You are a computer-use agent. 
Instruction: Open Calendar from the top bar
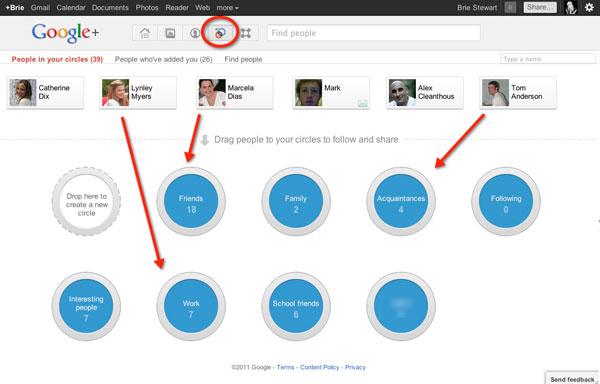tap(71, 8)
